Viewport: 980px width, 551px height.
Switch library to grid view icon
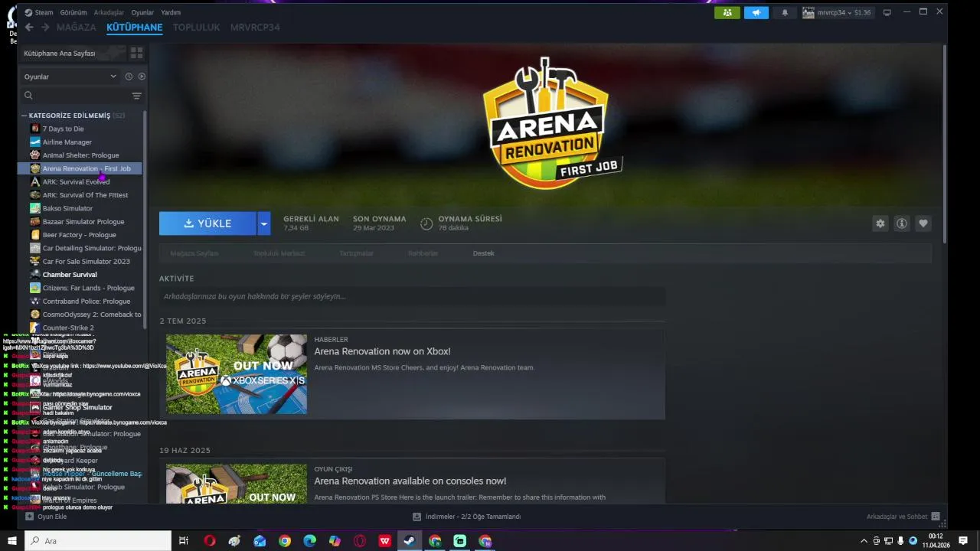136,53
